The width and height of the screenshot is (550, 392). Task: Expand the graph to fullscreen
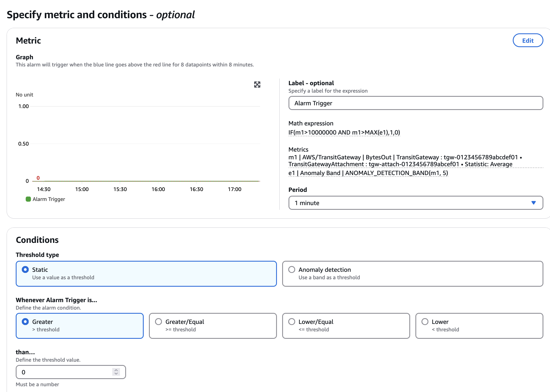(x=257, y=85)
